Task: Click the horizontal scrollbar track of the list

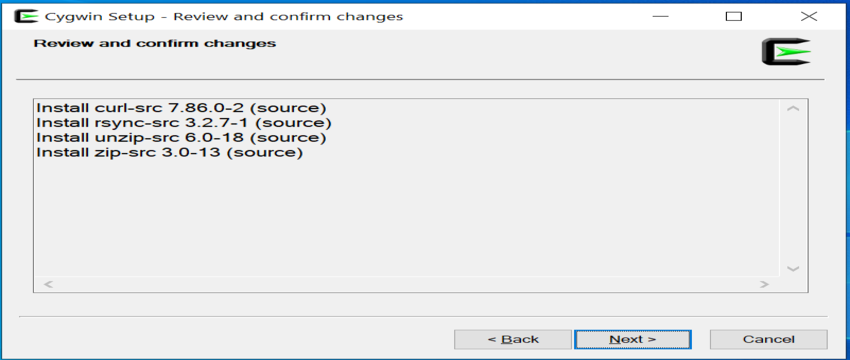Action: [407, 284]
